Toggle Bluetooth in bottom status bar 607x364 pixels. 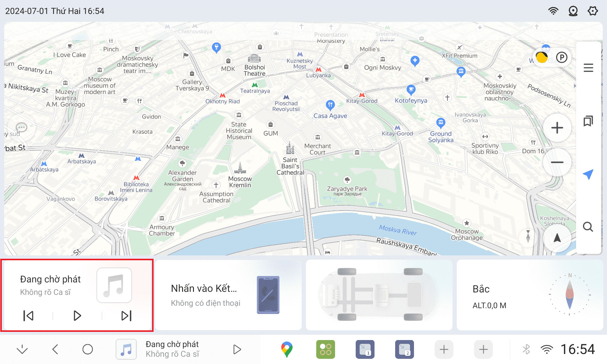click(x=526, y=349)
